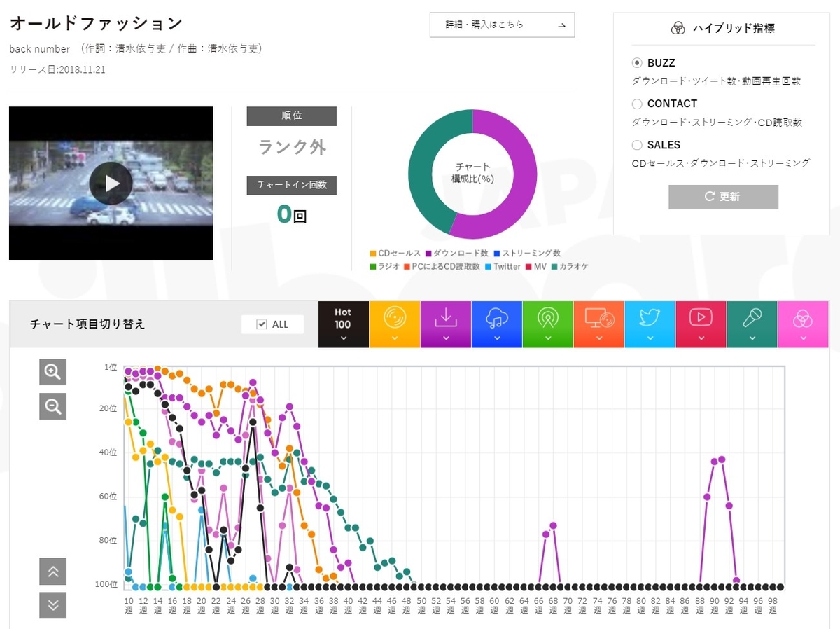Toggle the ALL chart items checkbox

[262, 324]
